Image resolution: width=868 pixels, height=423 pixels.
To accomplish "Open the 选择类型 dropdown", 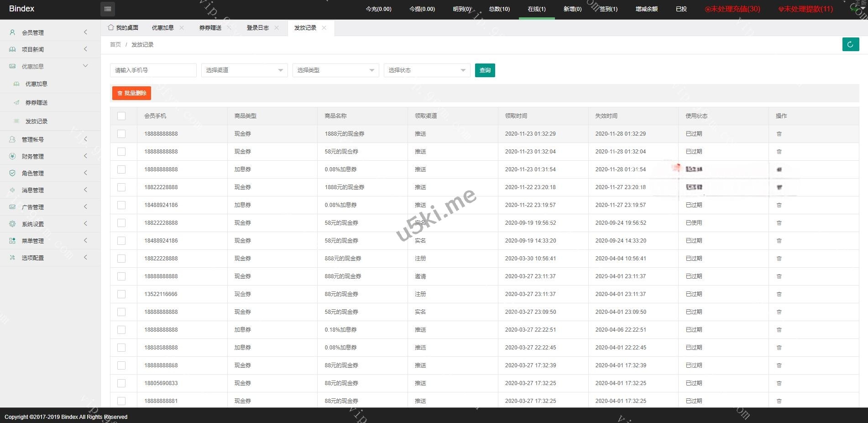I will [335, 70].
